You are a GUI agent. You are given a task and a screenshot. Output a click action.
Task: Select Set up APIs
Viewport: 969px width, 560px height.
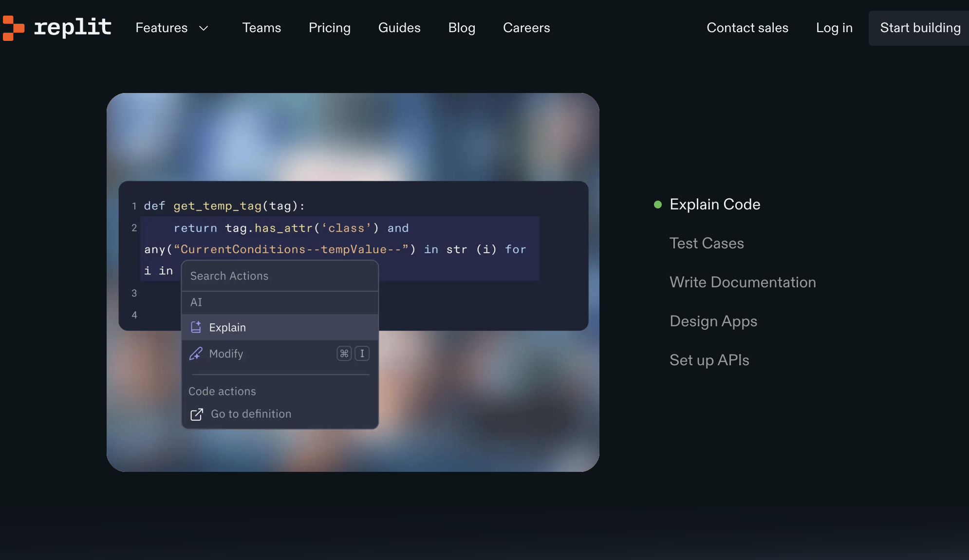709,360
